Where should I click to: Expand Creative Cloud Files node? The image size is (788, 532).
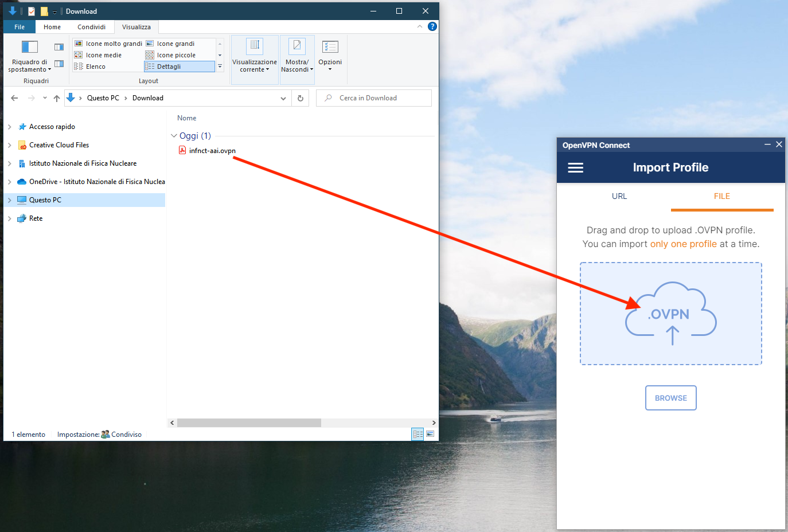(10, 145)
